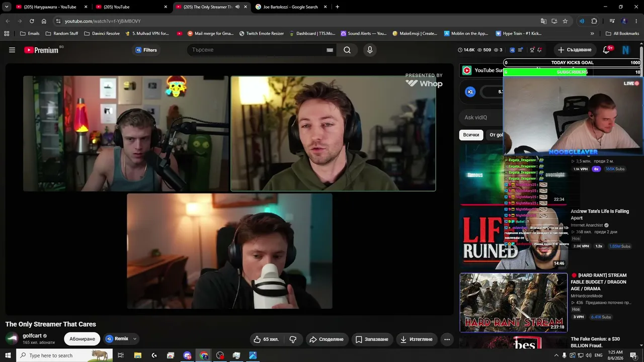Open the YouTube account avatar menu

(x=626, y=50)
